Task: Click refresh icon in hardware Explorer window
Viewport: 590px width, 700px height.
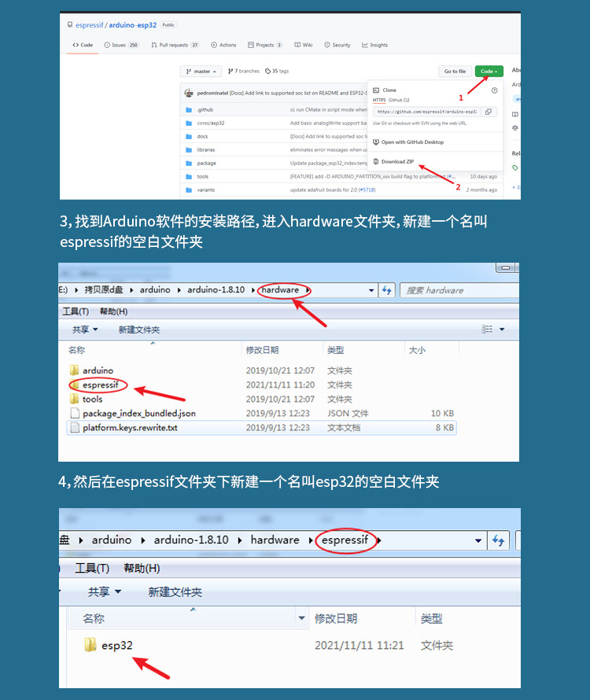Action: [x=387, y=291]
